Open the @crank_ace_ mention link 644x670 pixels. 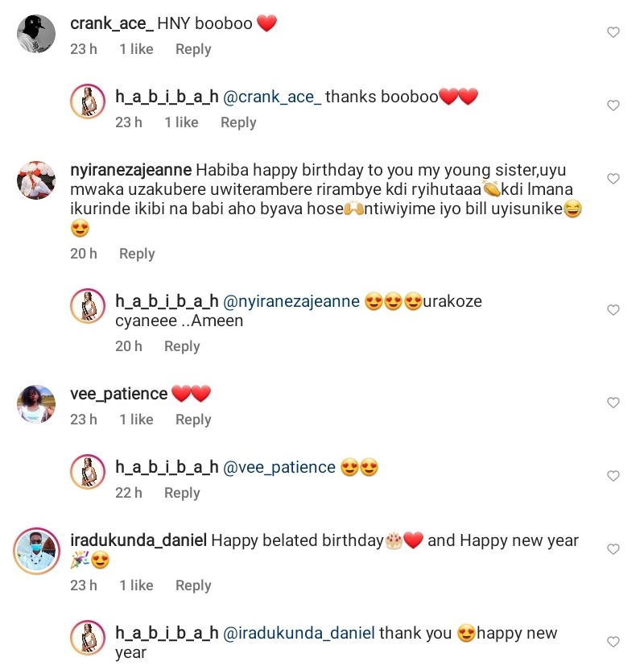[x=271, y=97]
